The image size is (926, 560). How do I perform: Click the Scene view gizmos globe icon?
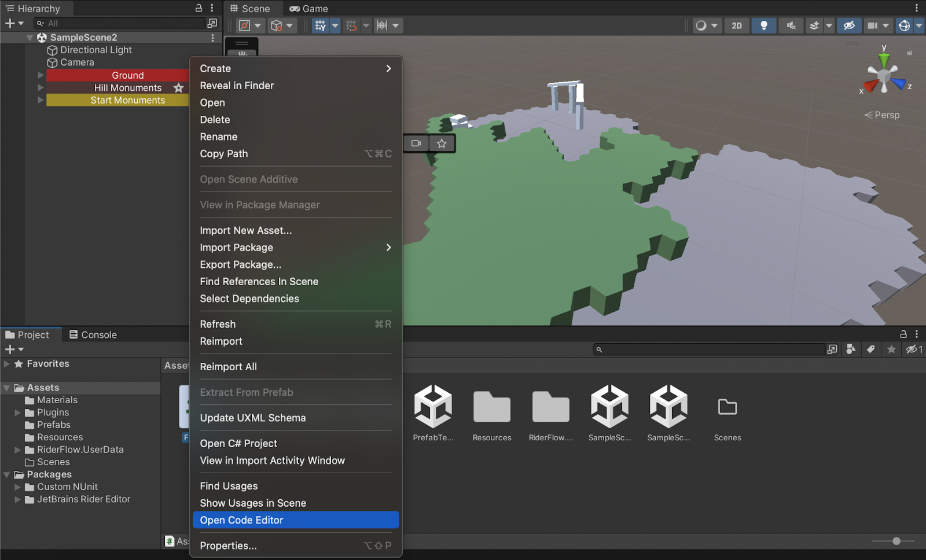(x=904, y=25)
